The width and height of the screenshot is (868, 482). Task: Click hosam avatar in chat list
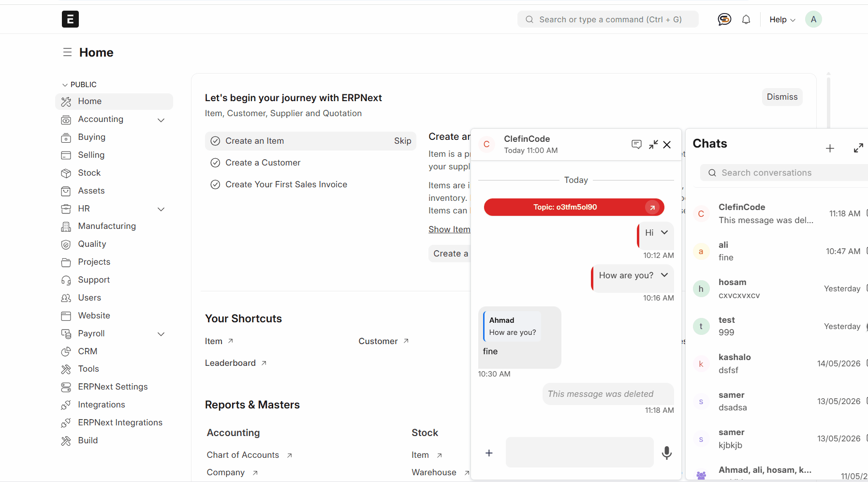tap(701, 288)
